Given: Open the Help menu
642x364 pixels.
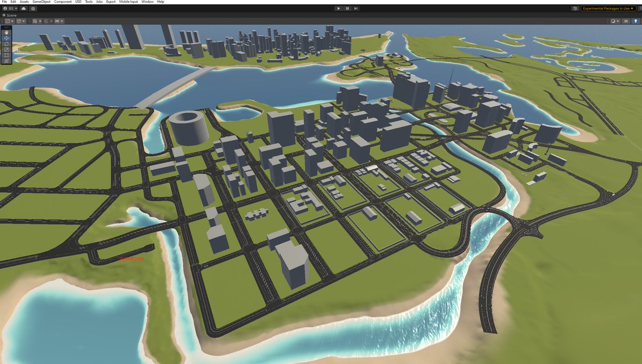Looking at the screenshot, I should coord(160,2).
